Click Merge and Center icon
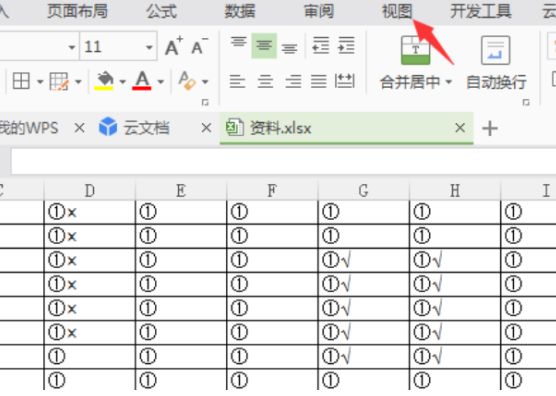The image size is (556, 396). coord(415,50)
